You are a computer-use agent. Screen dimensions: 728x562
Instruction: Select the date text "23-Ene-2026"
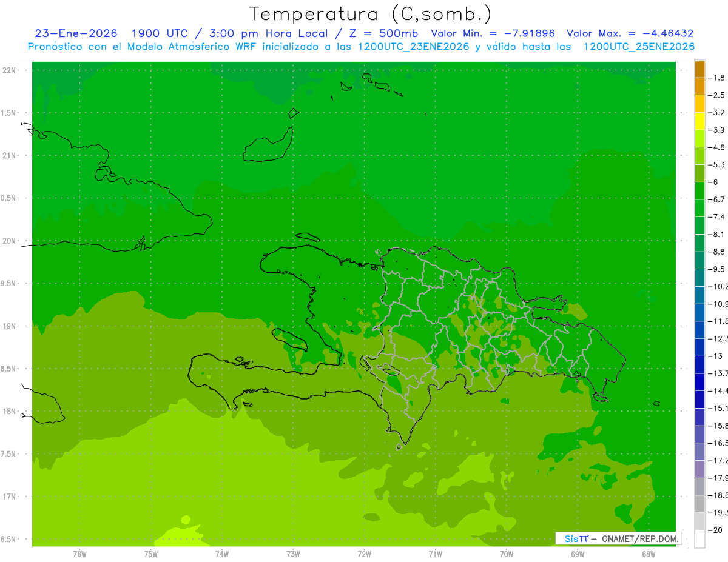(x=76, y=33)
